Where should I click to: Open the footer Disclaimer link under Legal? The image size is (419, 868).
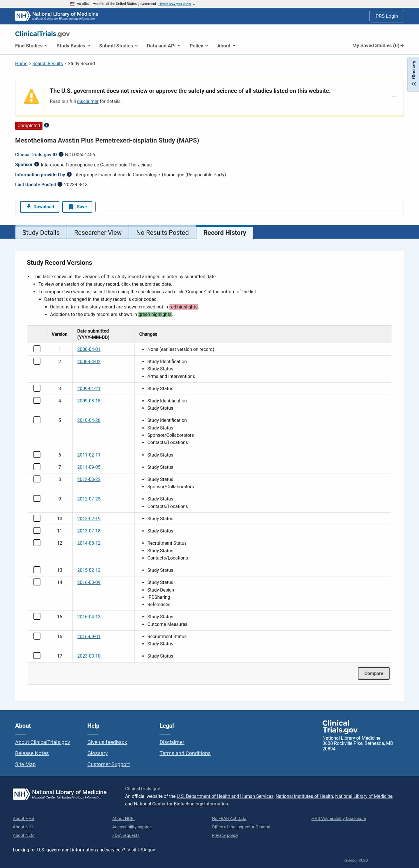172,742
